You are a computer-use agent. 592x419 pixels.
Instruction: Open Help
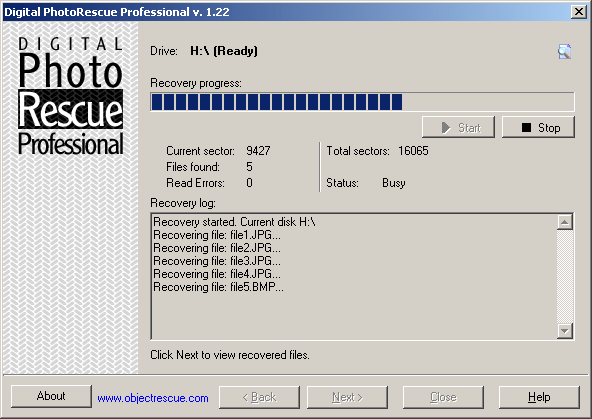point(539,397)
